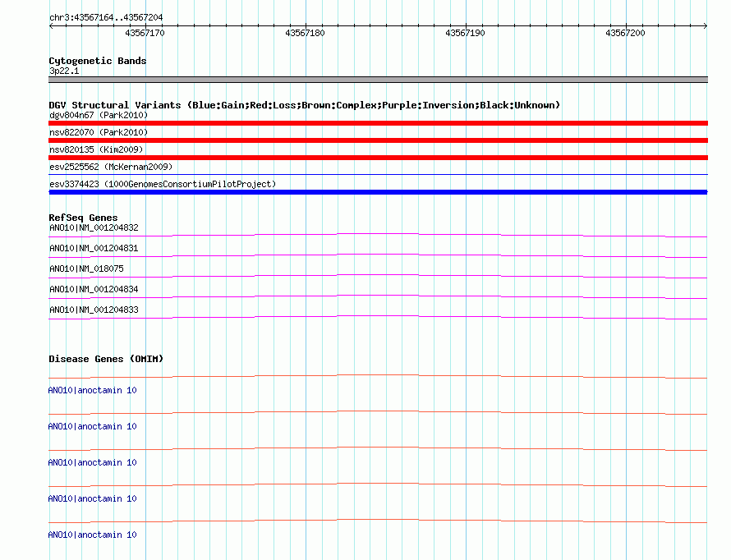
Task: Click ruler position label 43567170
Action: point(145,33)
